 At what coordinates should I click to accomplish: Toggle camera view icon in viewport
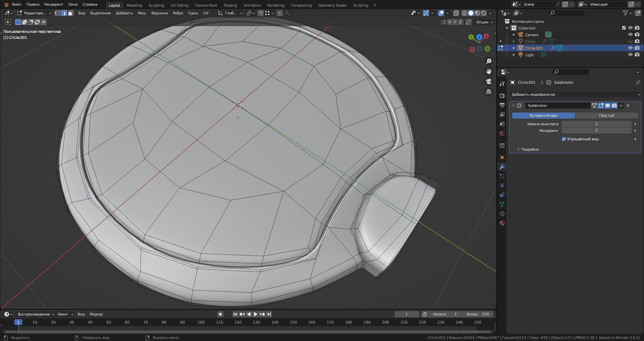coord(489,81)
